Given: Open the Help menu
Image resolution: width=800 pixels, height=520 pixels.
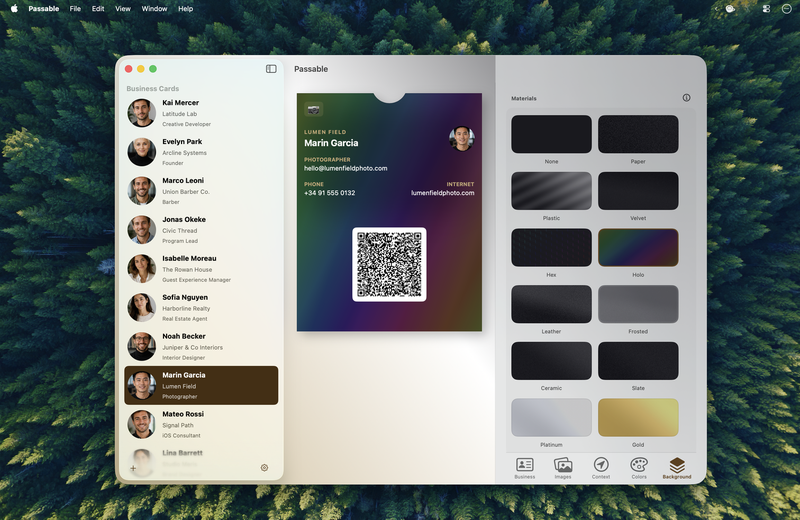Looking at the screenshot, I should point(185,9).
